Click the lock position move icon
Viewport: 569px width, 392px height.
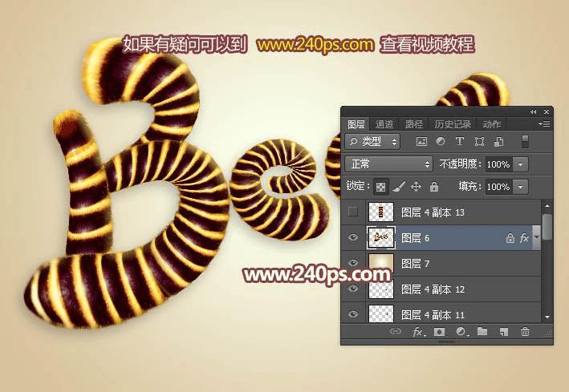click(416, 187)
